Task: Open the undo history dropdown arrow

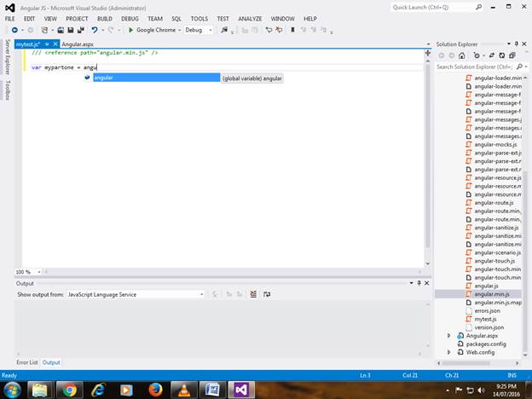Action: click(x=103, y=30)
